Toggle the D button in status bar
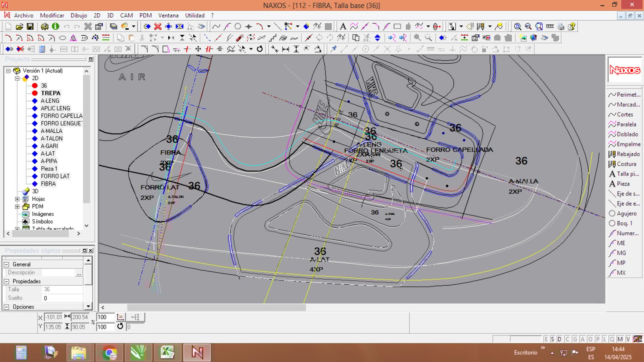Image resolution: width=644 pixels, height=362 pixels. [559, 339]
